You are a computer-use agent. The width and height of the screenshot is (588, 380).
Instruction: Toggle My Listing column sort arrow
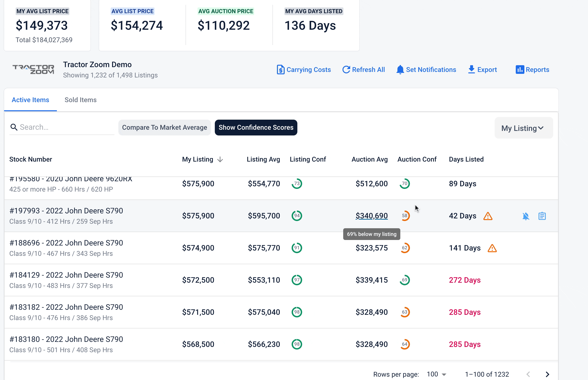[220, 160]
